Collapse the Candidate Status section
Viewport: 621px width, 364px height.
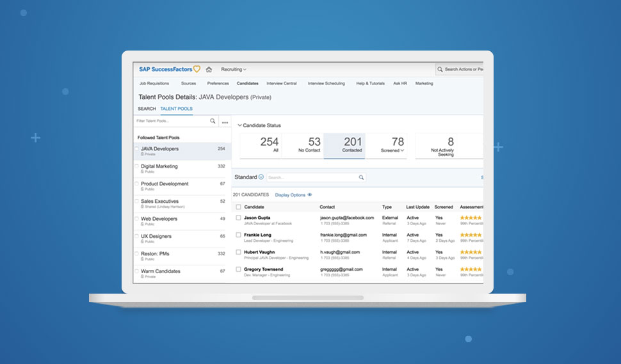pyautogui.click(x=240, y=125)
